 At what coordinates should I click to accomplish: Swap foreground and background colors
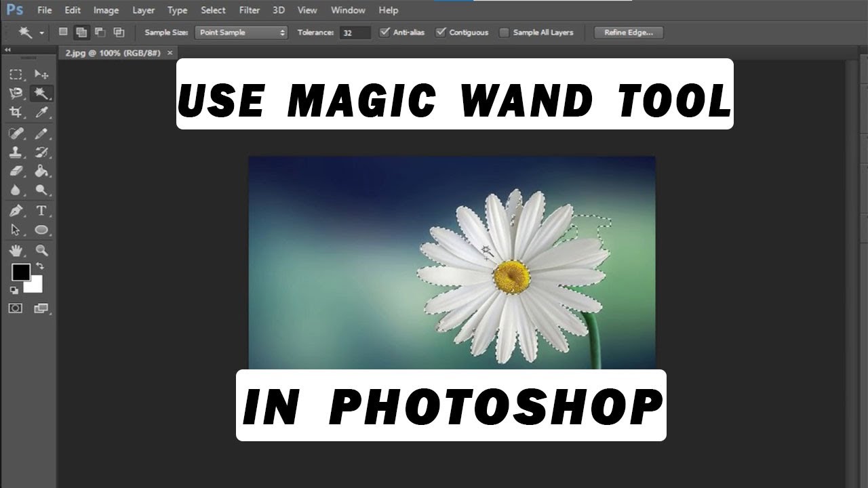coord(40,266)
